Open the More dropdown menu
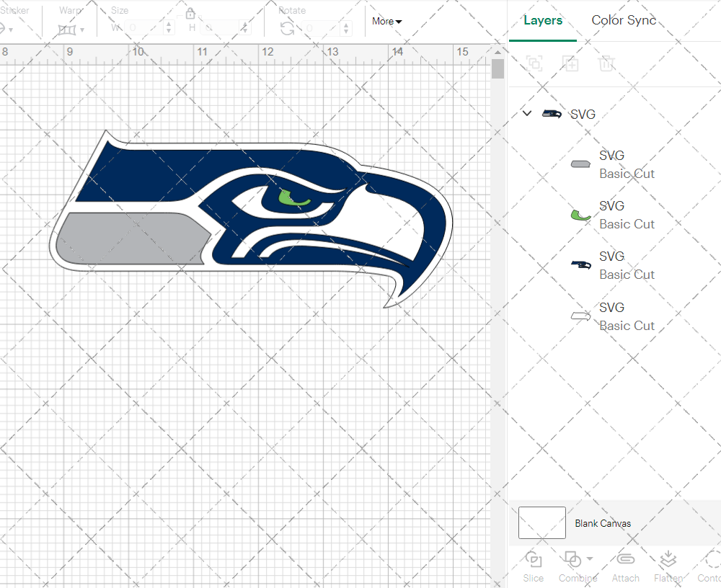 pos(386,21)
